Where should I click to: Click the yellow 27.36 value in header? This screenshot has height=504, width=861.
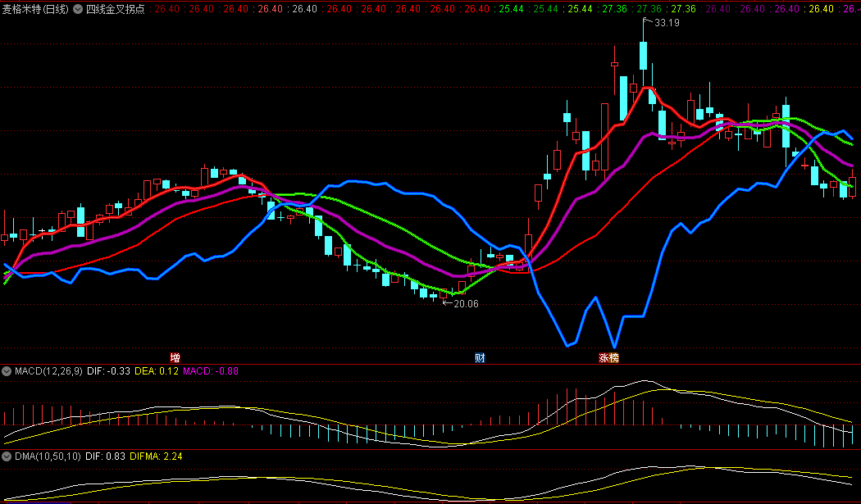pyautogui.click(x=683, y=9)
